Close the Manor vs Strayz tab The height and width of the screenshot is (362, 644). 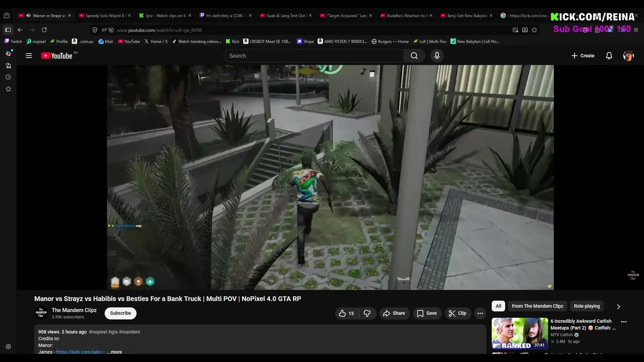tap(69, 16)
